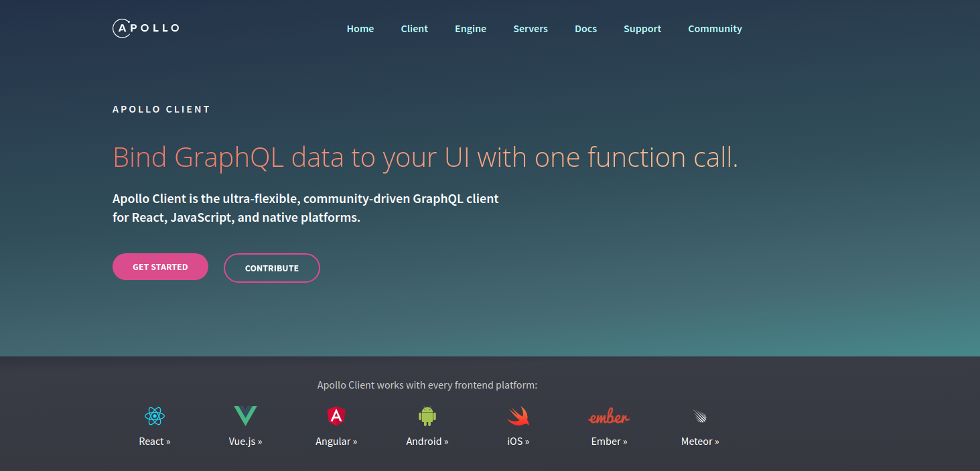
Task: Follow the "Ember »" text link
Action: point(610,442)
